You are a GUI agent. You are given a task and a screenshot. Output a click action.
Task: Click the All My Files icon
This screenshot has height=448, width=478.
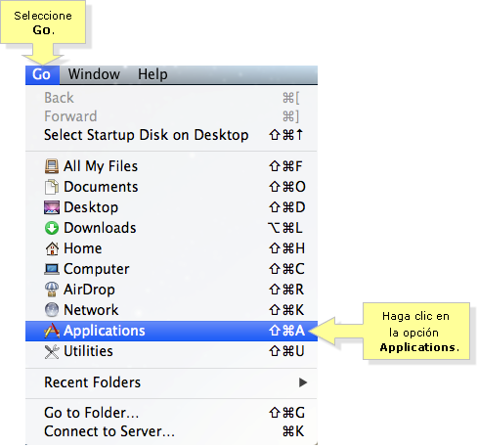[x=52, y=166]
